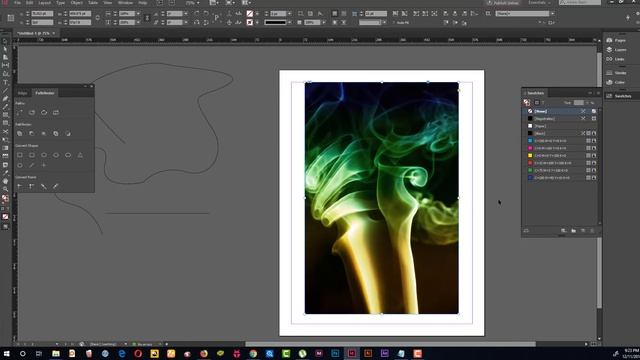Set formatting to affect the container in Swatches

(537, 102)
